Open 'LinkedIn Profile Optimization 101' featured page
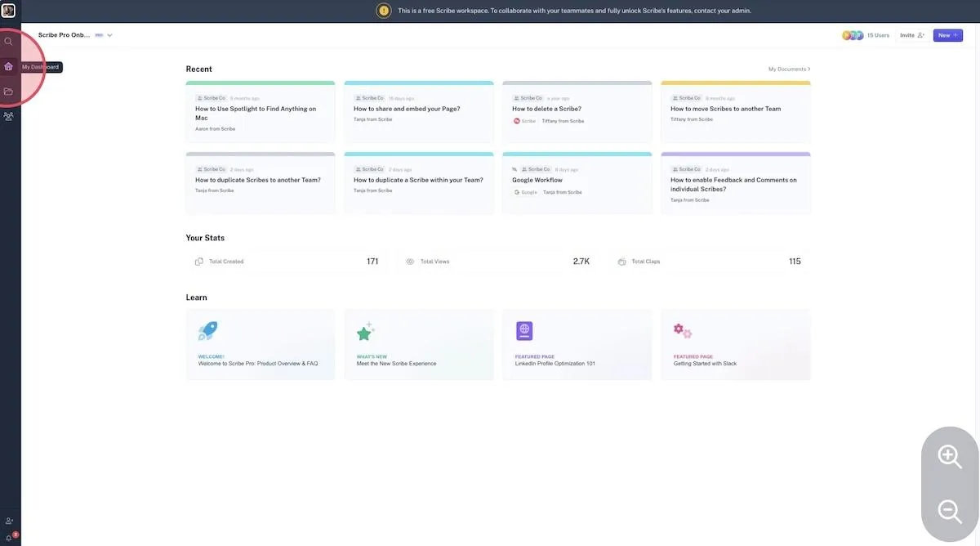The height and width of the screenshot is (546, 980). (577, 344)
